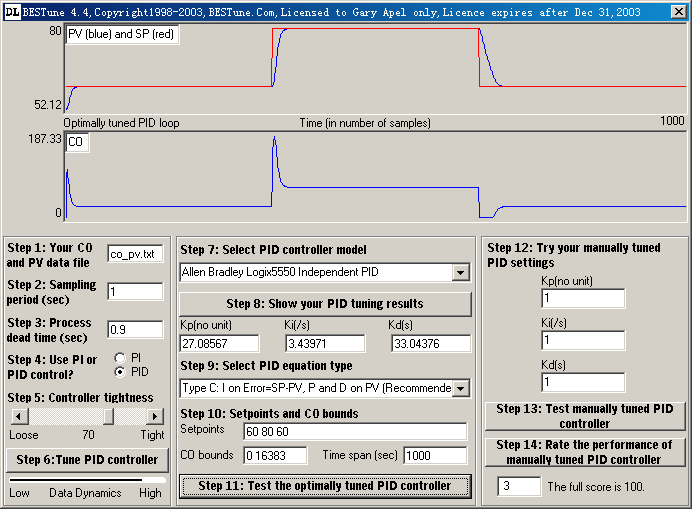Click controller tightness slider thumb

tap(109, 416)
